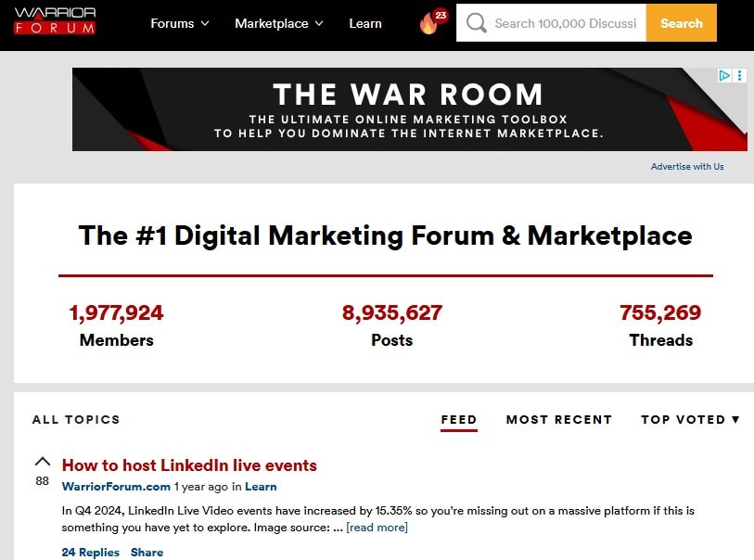Expand the TOP VOTED sort dropdown
This screenshot has height=560, width=754.
point(690,419)
